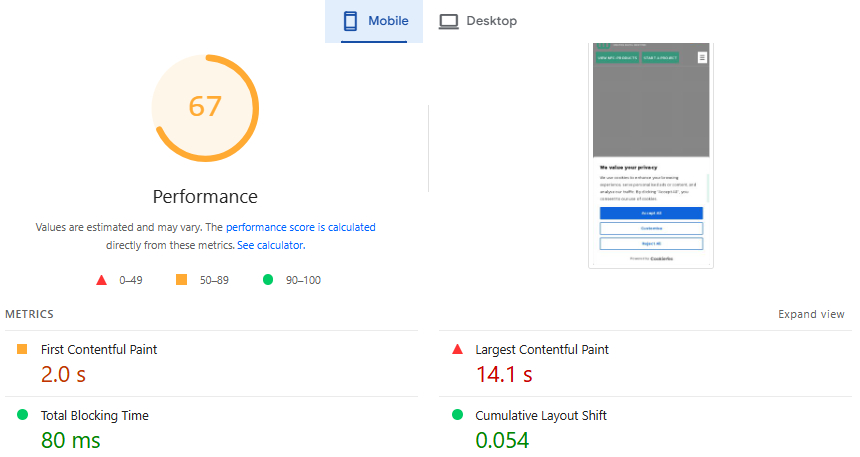The height and width of the screenshot is (457, 860).
Task: Click the 80 ms metric value
Action: pyautogui.click(x=70, y=440)
